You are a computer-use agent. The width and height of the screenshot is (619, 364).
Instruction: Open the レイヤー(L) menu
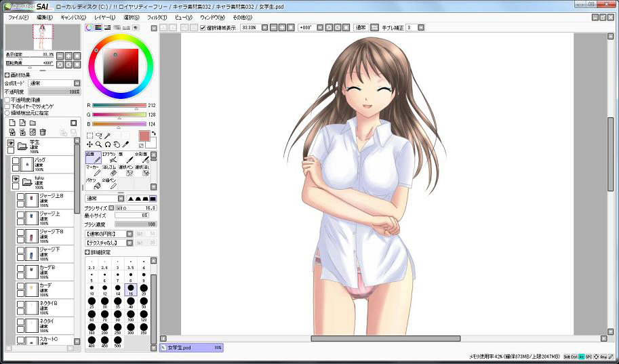coord(104,17)
